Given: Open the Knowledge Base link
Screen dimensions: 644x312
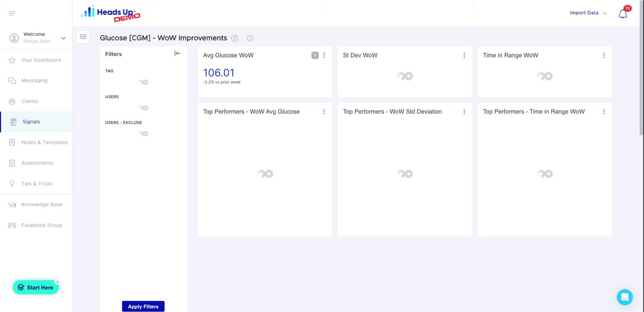Looking at the screenshot, I should [x=42, y=205].
